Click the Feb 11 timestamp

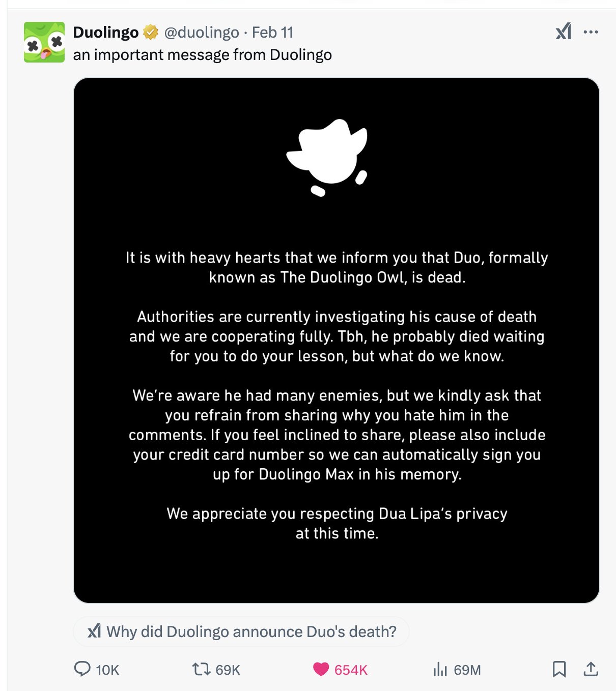pyautogui.click(x=273, y=32)
